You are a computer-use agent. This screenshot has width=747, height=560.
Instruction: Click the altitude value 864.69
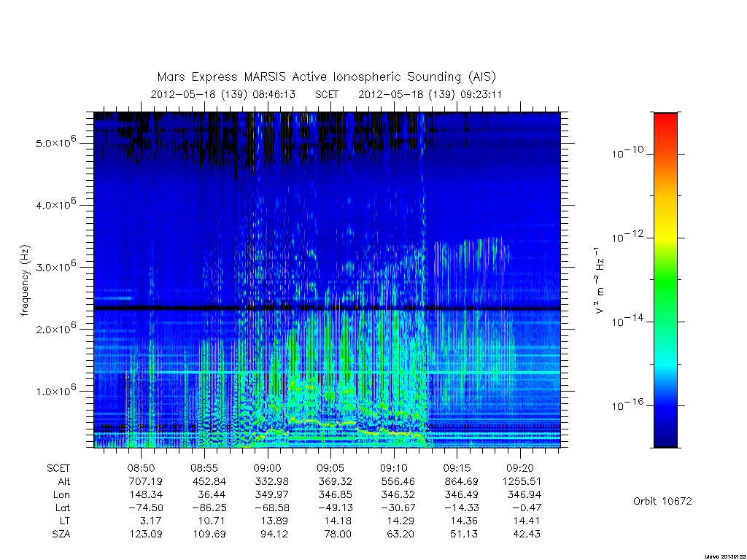click(x=462, y=481)
